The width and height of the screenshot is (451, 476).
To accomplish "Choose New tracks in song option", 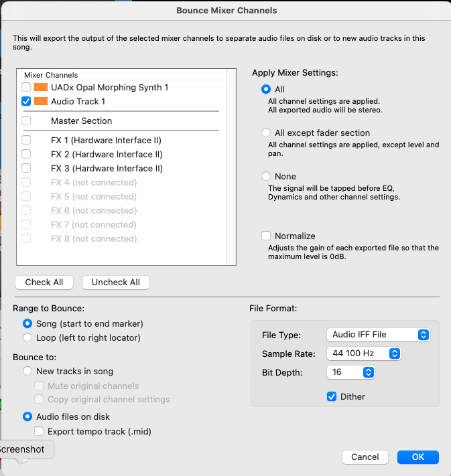I will [x=27, y=371].
